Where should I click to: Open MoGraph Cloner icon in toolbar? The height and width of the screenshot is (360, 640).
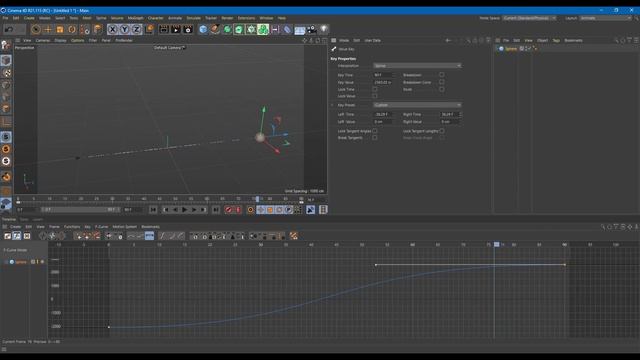[x=263, y=29]
